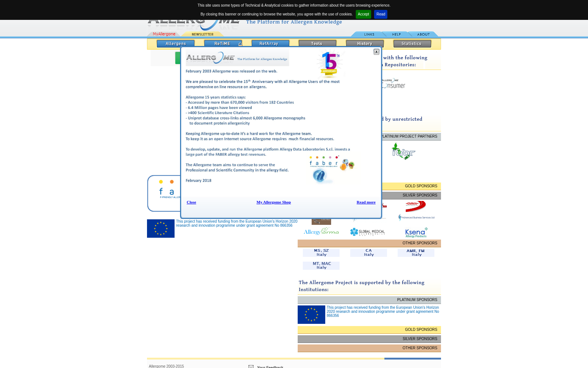Accept cookies in the top banner
588x368 pixels.
point(363,14)
